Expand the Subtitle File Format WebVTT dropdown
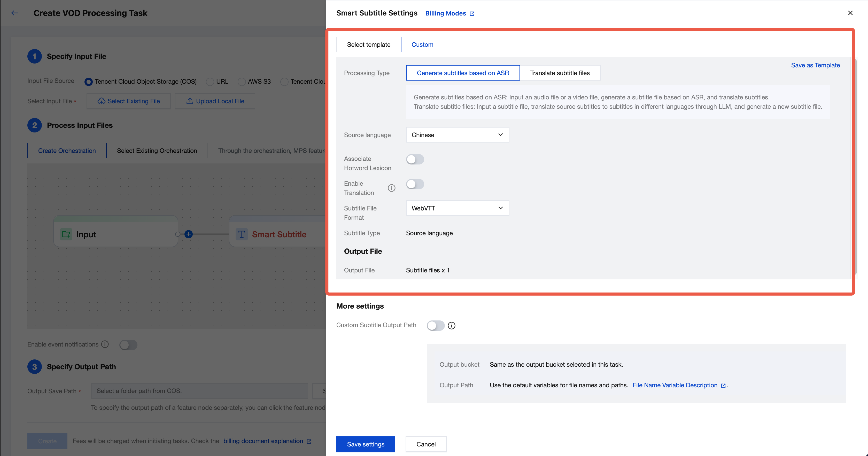 (x=457, y=208)
